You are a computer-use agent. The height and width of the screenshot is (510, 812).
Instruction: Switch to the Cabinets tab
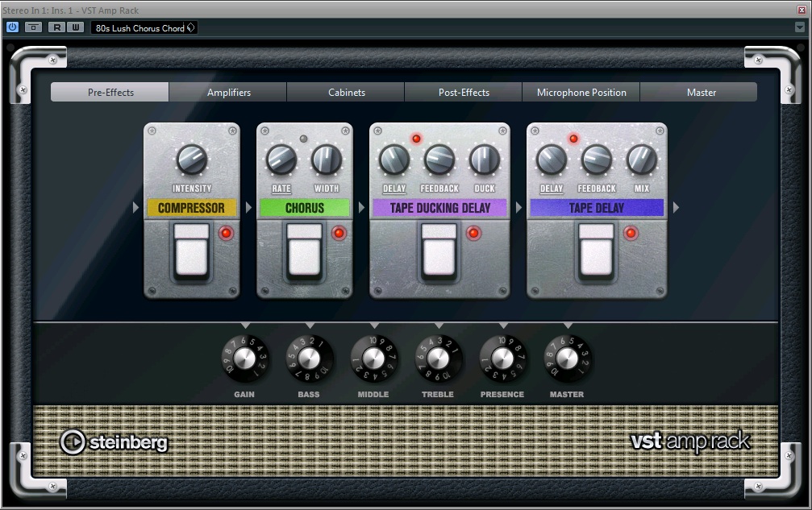(x=346, y=92)
